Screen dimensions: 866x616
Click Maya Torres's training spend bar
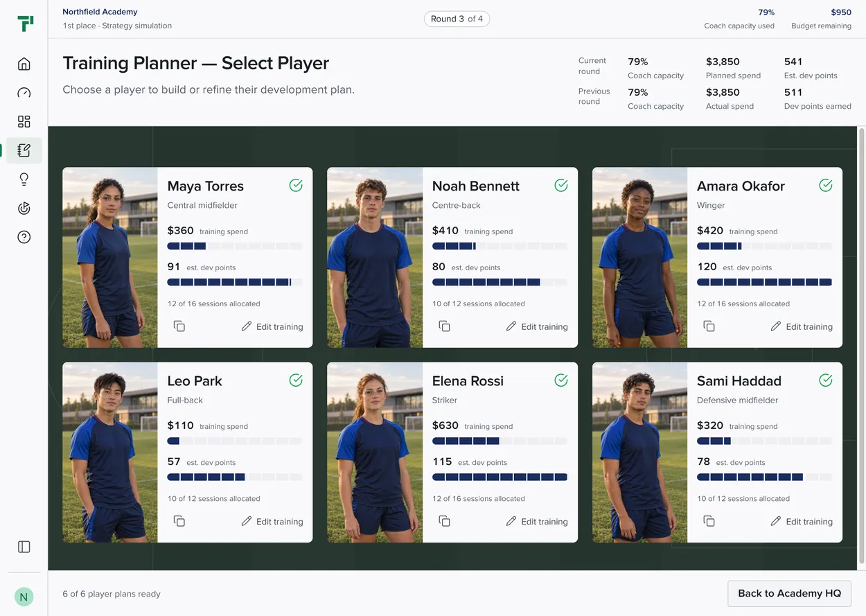pyautogui.click(x=235, y=246)
